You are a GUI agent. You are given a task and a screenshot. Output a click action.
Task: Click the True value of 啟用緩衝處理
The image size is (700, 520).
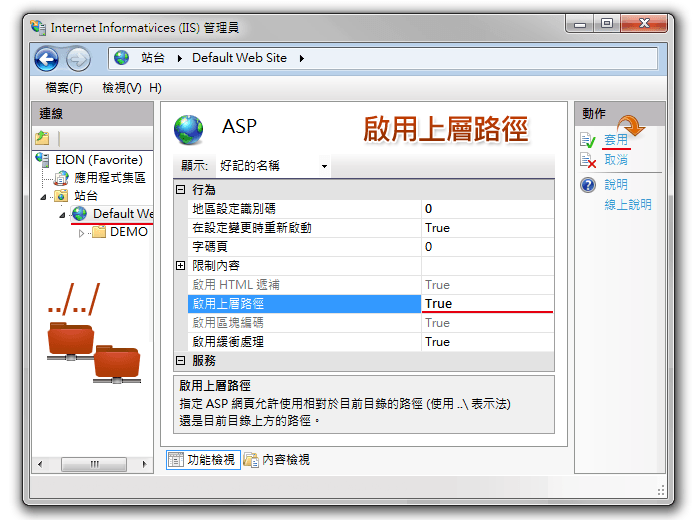point(488,342)
